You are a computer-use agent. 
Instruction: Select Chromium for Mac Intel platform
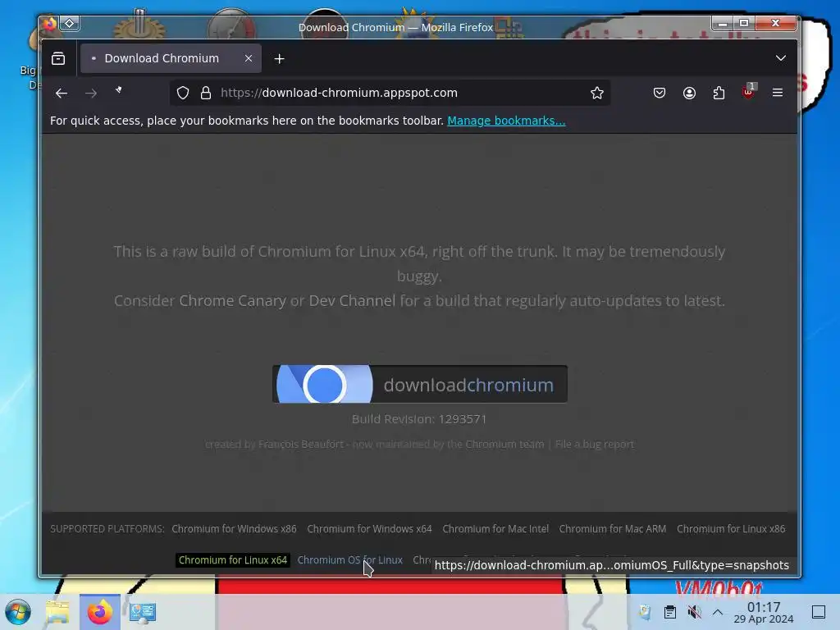(x=495, y=529)
